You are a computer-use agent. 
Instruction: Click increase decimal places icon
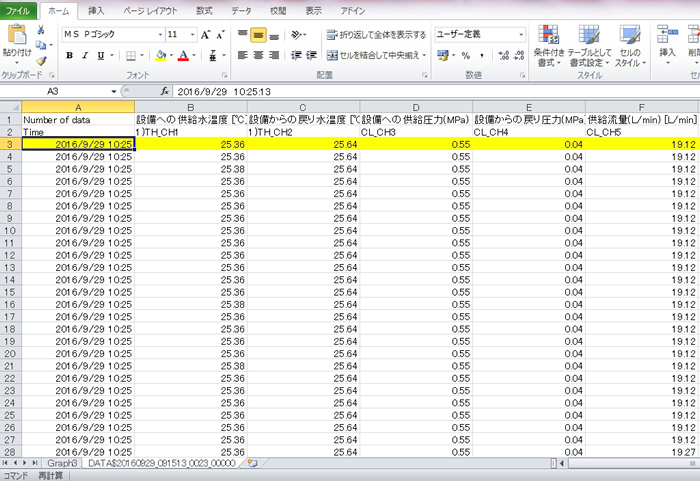(x=504, y=55)
